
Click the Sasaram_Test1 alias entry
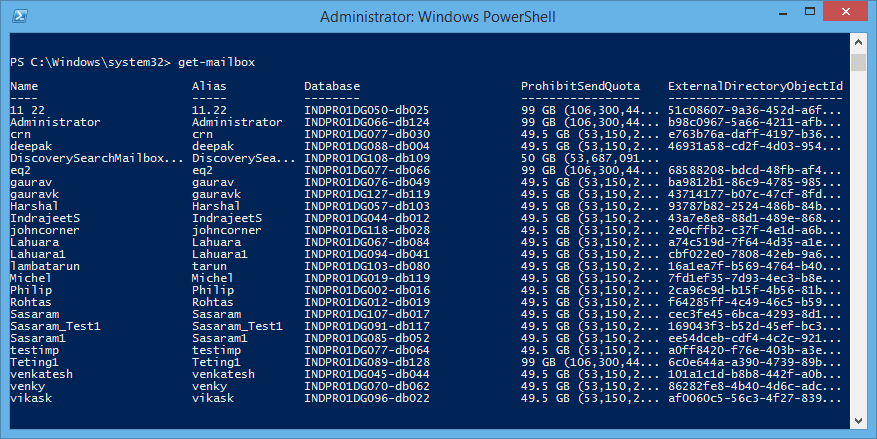(237, 326)
